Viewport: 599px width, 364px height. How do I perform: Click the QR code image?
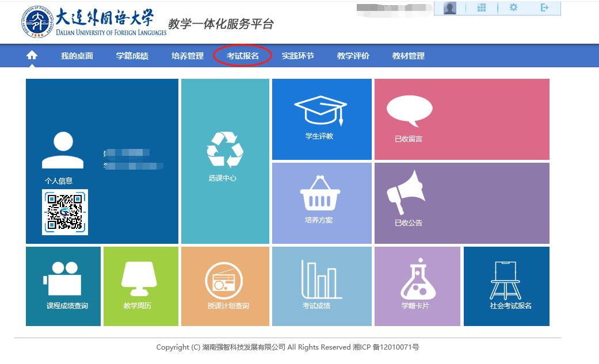point(65,212)
